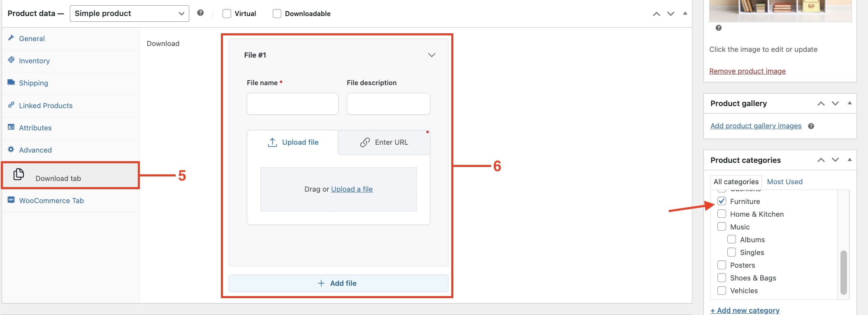Screen dimensions: 868x315
Task: Click the chain link icon beside Enter URL
Action: [x=365, y=142]
